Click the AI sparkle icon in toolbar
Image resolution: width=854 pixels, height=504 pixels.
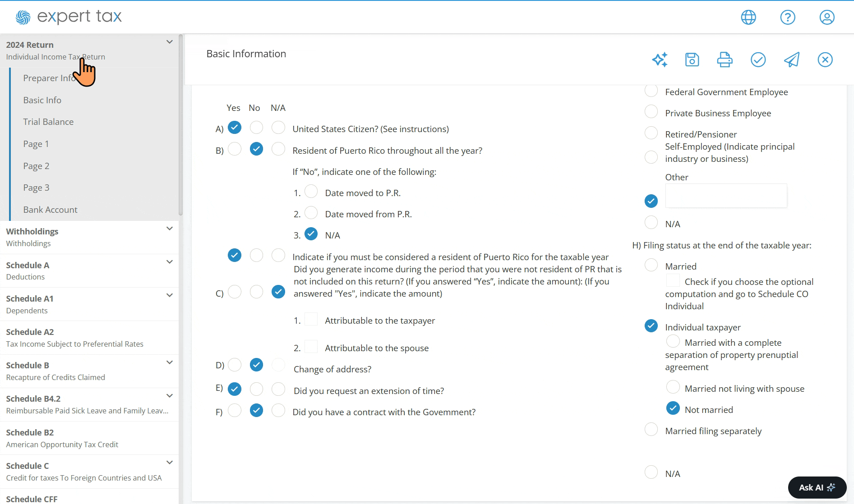point(660,60)
